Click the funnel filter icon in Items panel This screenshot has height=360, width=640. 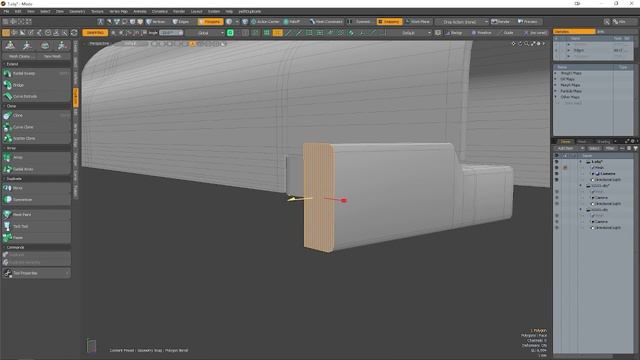(635, 148)
